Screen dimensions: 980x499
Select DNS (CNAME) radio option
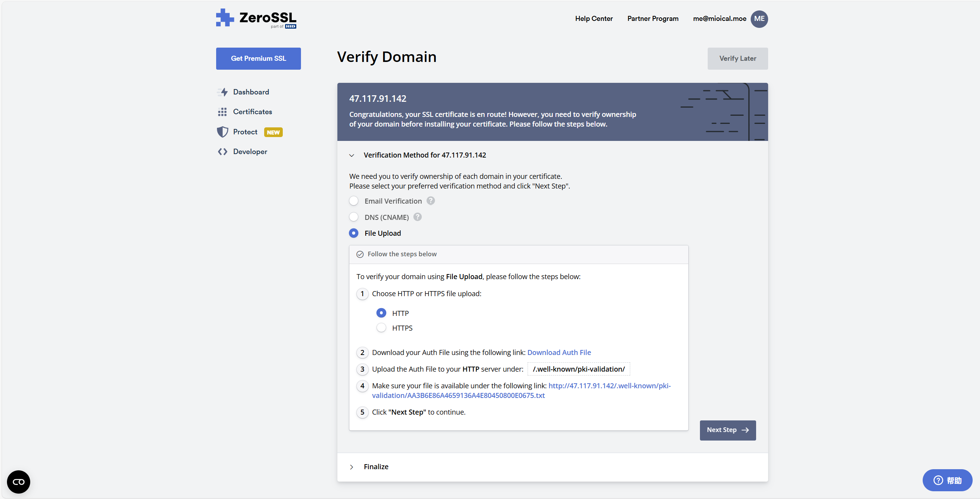click(x=354, y=217)
